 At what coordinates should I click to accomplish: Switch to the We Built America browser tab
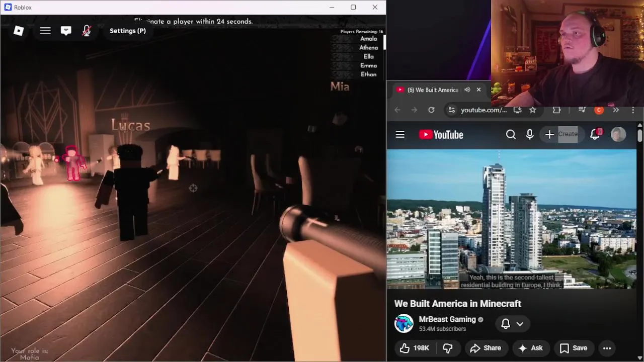pyautogui.click(x=432, y=90)
